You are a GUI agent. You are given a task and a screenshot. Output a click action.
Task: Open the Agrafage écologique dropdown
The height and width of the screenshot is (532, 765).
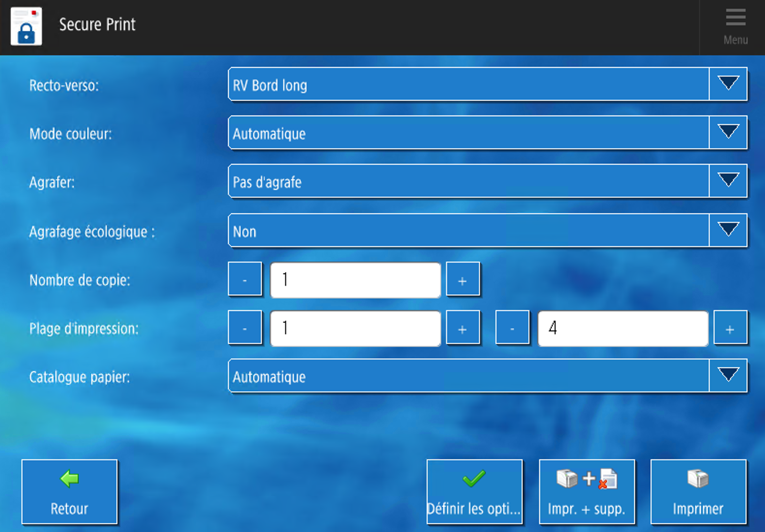(728, 231)
